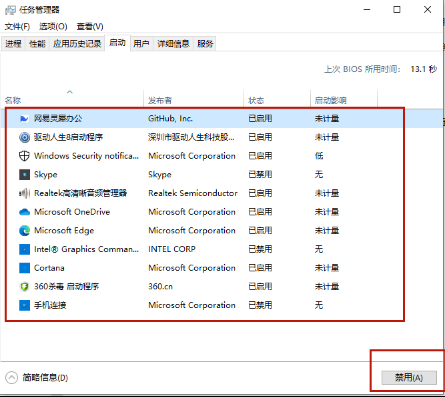This screenshot has height=397, width=445.
Task: Click the 已启用 status in the Cortana row
Action: click(260, 268)
